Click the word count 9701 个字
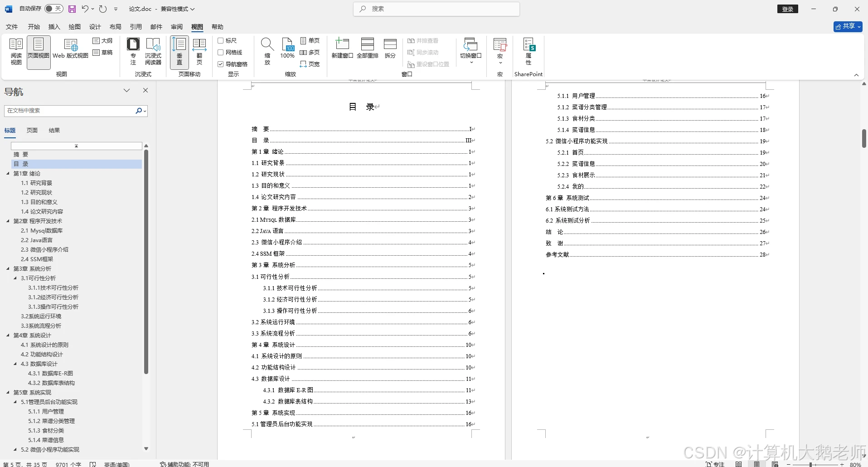The width and height of the screenshot is (868, 467). (68, 464)
